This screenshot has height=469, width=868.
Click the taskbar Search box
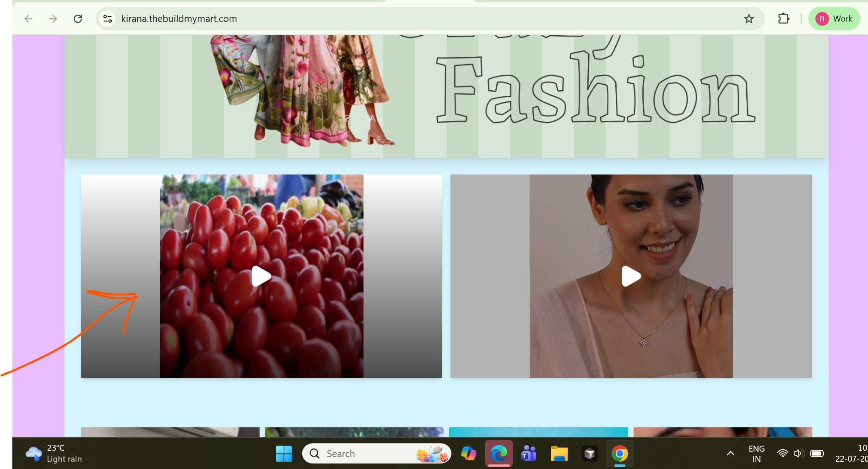coord(376,453)
